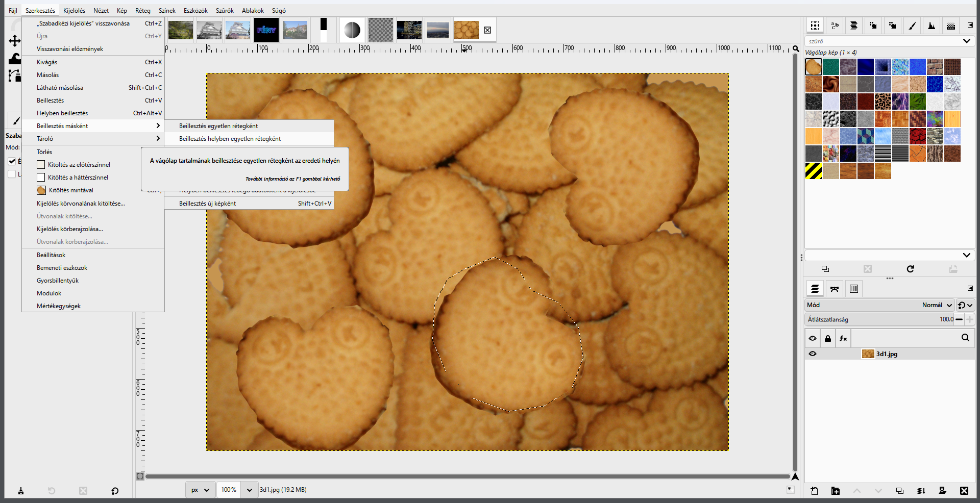Click the layer effects fx column header
The width and height of the screenshot is (980, 503).
(x=843, y=338)
